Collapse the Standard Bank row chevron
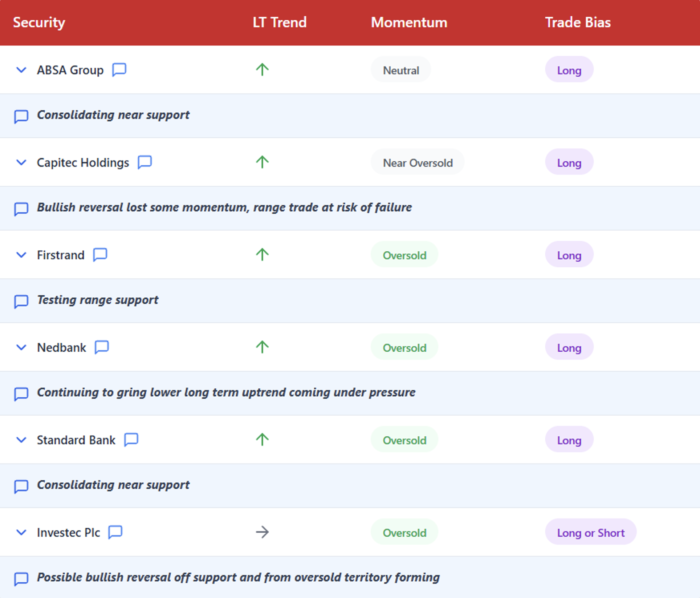Image resolution: width=700 pixels, height=598 pixels. 21,440
